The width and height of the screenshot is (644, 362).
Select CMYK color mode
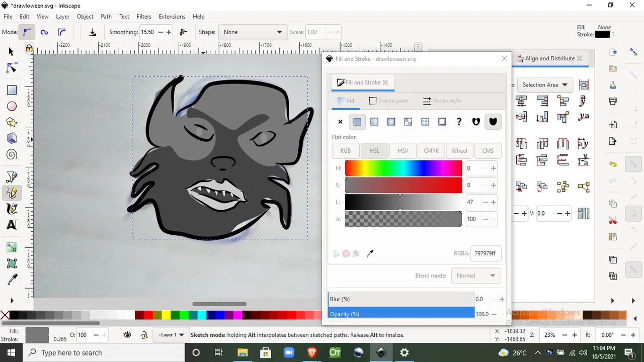(x=431, y=151)
